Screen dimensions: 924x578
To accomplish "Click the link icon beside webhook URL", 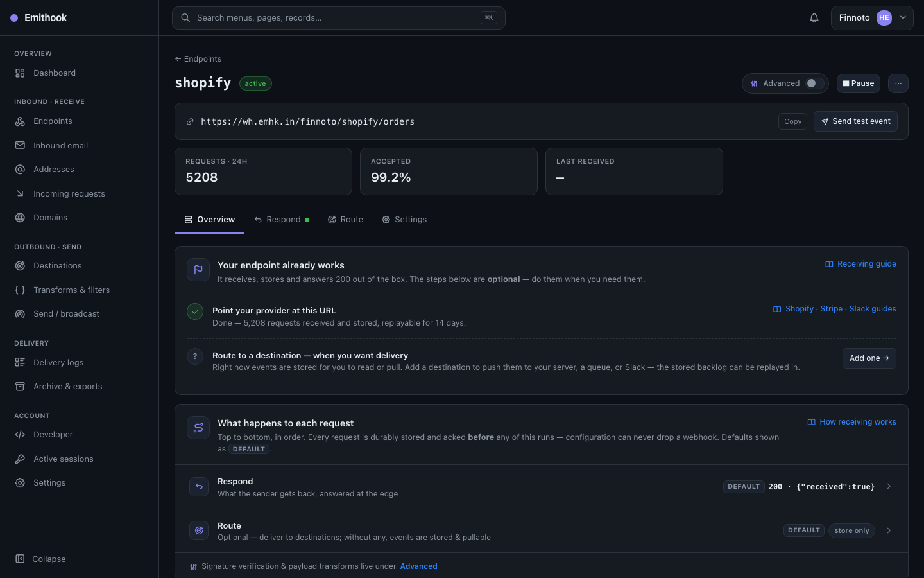I will point(190,121).
